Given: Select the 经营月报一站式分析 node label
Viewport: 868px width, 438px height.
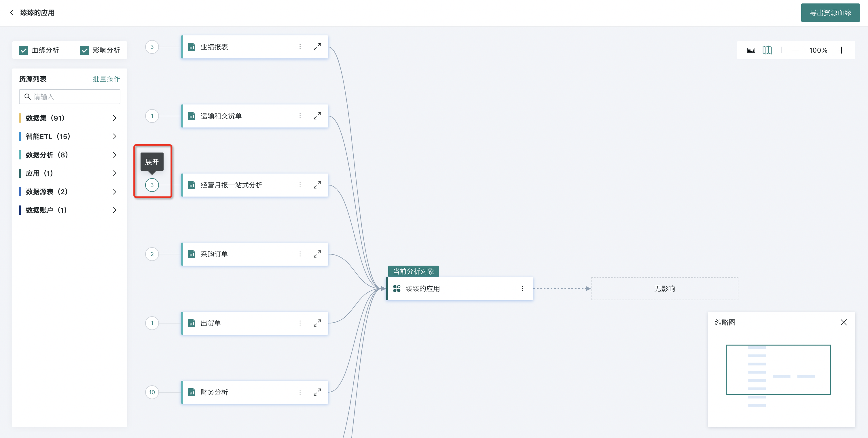Looking at the screenshot, I should pos(232,185).
